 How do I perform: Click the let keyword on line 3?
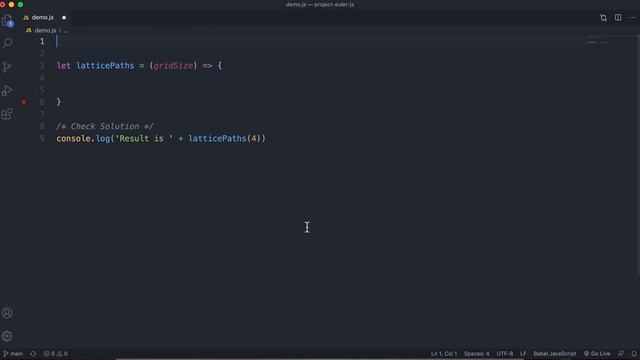[64, 66]
